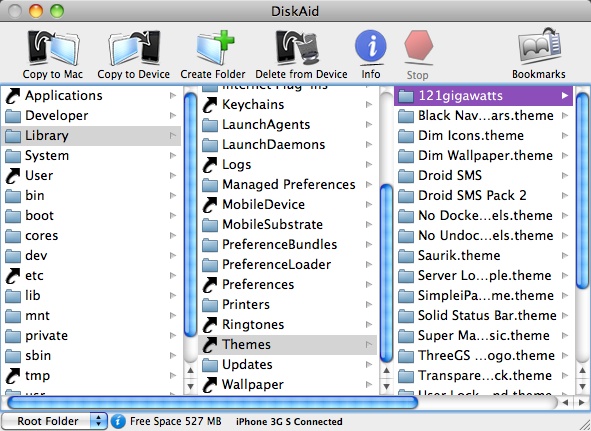
Task: Click the User symlink arrow icon
Action: [13, 176]
